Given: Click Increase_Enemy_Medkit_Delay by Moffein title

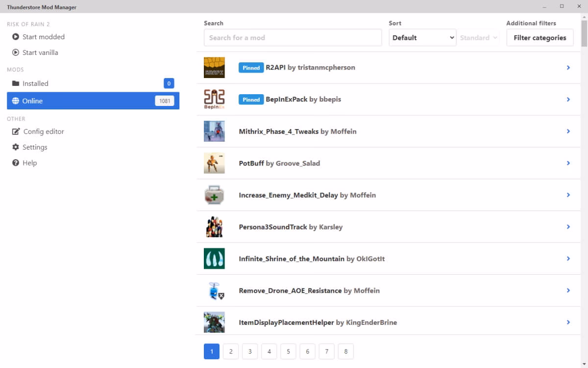Looking at the screenshot, I should click(x=307, y=195).
